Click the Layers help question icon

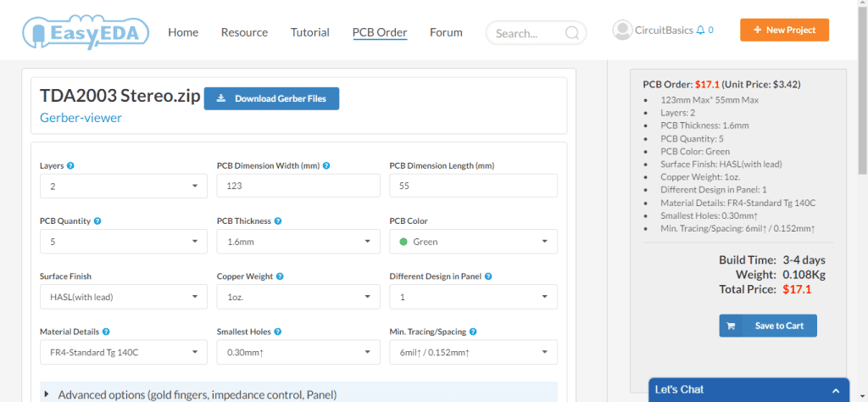pos(70,165)
